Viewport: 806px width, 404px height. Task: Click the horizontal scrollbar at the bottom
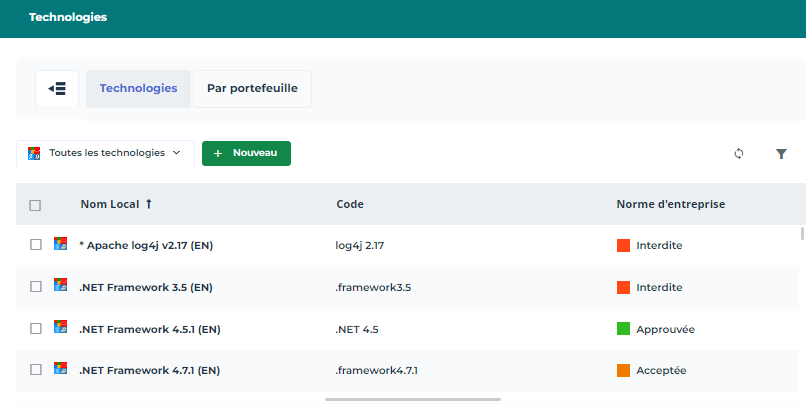[x=412, y=399]
